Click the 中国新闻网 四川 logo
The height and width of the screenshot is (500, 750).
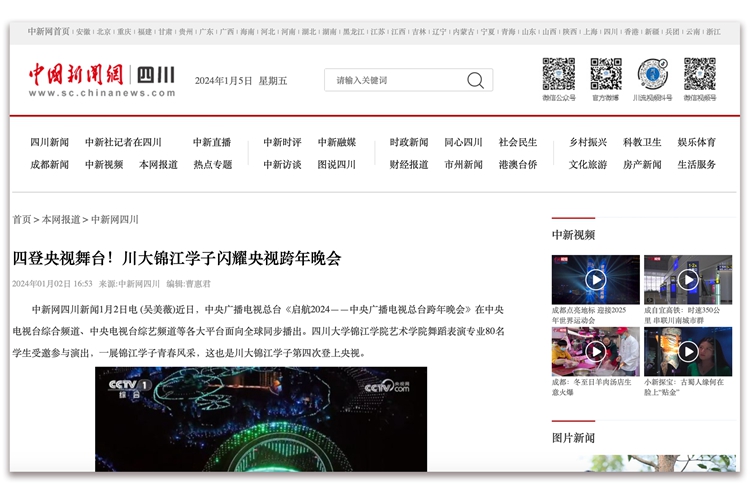101,80
